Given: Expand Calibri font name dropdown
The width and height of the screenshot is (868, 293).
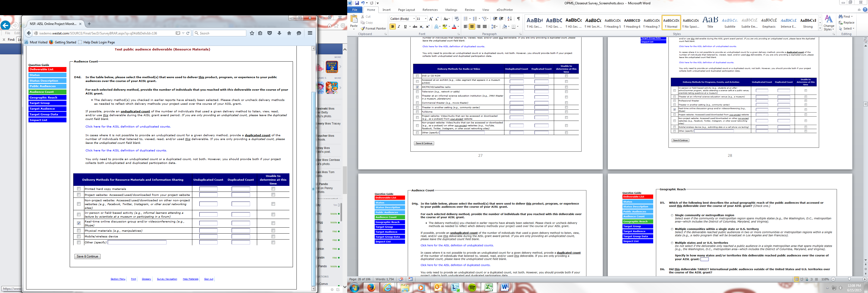Looking at the screenshot, I should [x=414, y=18].
